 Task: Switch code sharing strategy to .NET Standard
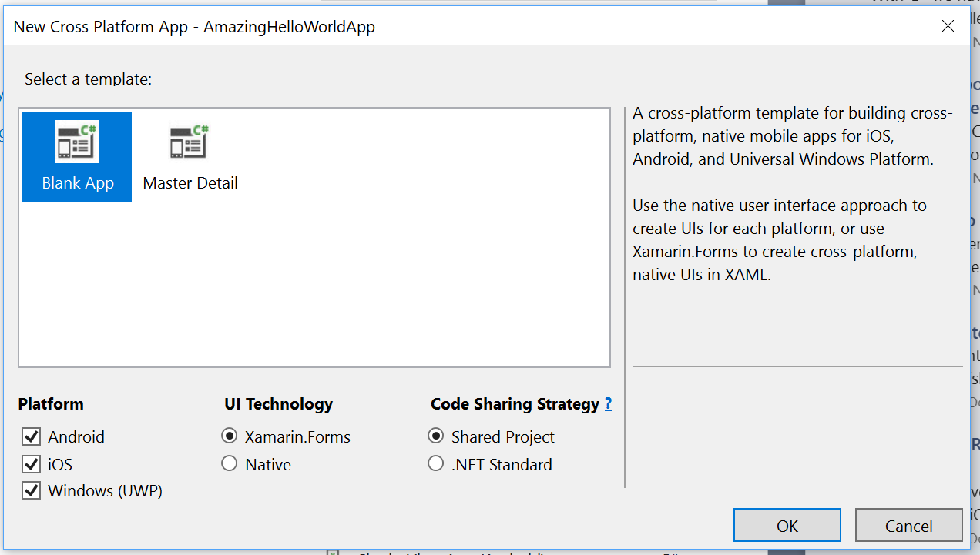pos(435,464)
